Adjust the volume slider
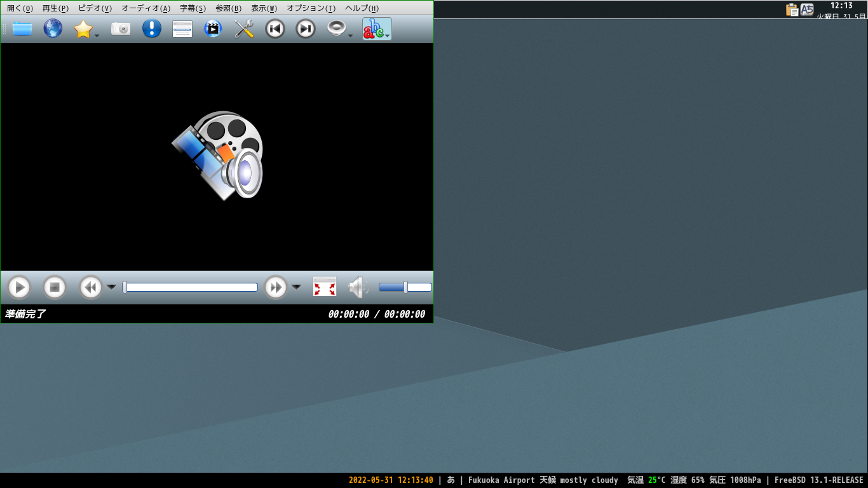868x488 pixels. pyautogui.click(x=405, y=287)
